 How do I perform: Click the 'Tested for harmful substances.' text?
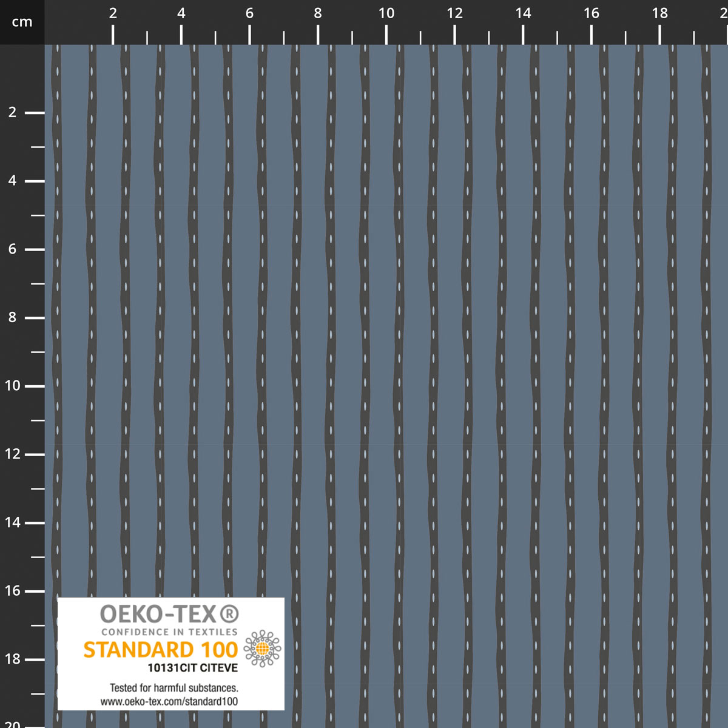[x=174, y=688]
